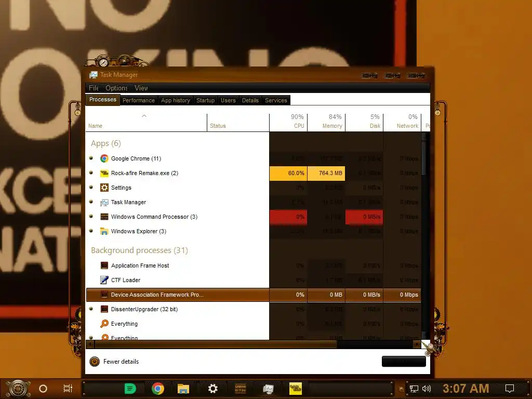Click the Task Manager title bar icon

[94, 75]
